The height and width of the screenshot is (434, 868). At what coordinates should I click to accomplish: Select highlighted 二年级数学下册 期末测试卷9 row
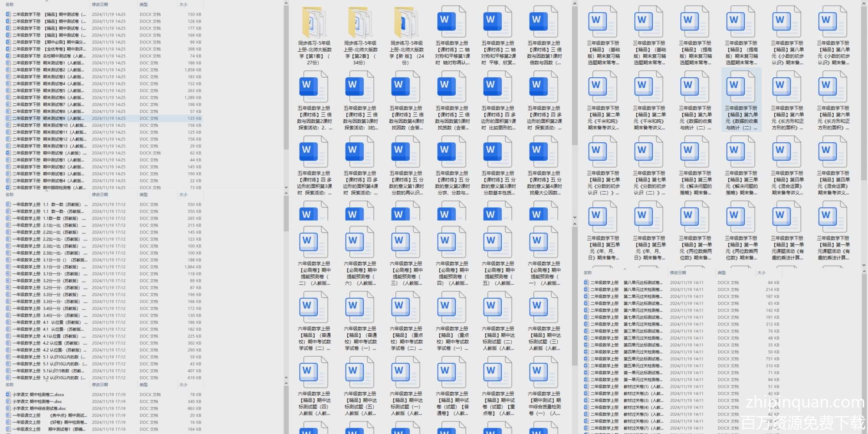48,118
